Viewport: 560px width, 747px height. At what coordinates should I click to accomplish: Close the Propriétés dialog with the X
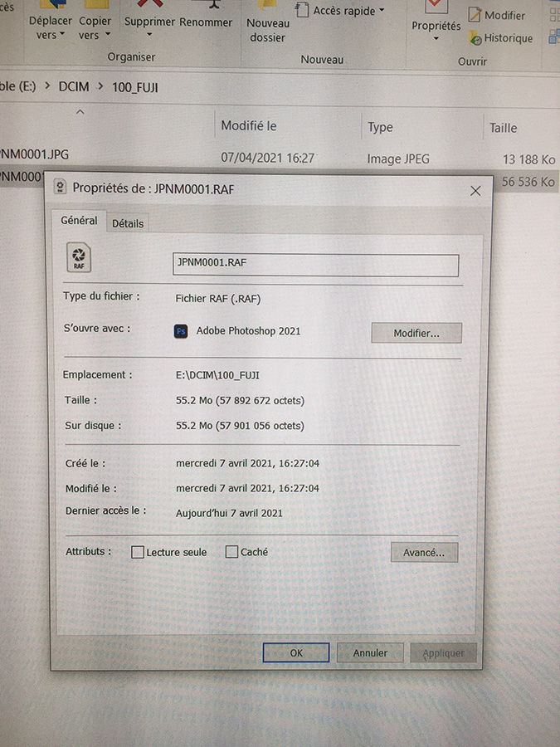click(475, 190)
